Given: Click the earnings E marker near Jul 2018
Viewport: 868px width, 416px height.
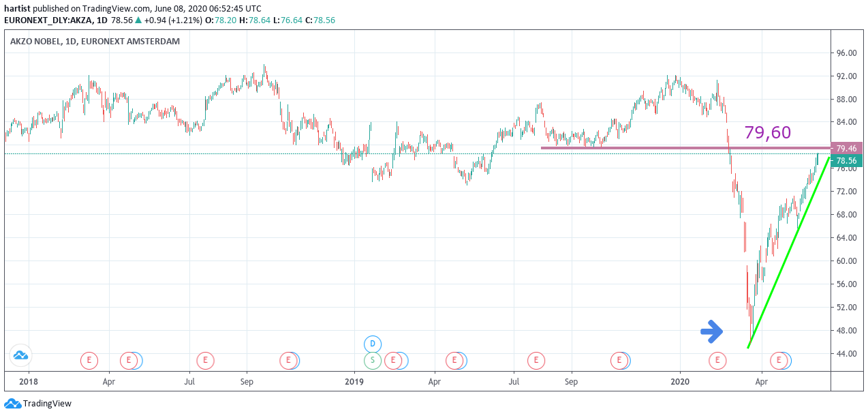Looking at the screenshot, I should 205,360.
